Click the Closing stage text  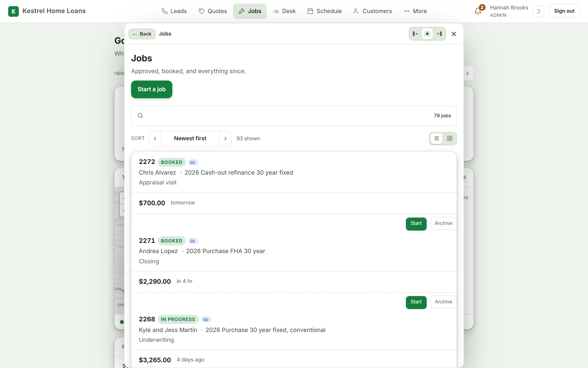(x=149, y=261)
